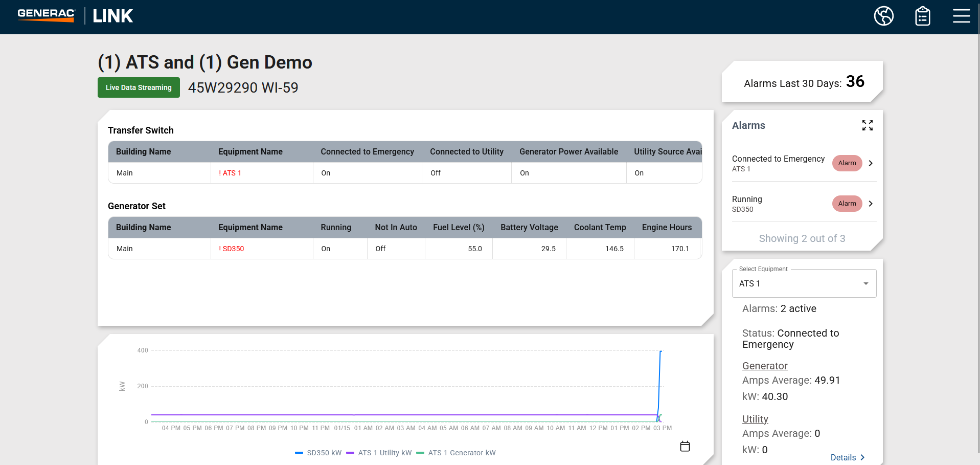This screenshot has width=980, height=465.
Task: Open Connected to Emergency alarm chevron
Action: coord(871,163)
